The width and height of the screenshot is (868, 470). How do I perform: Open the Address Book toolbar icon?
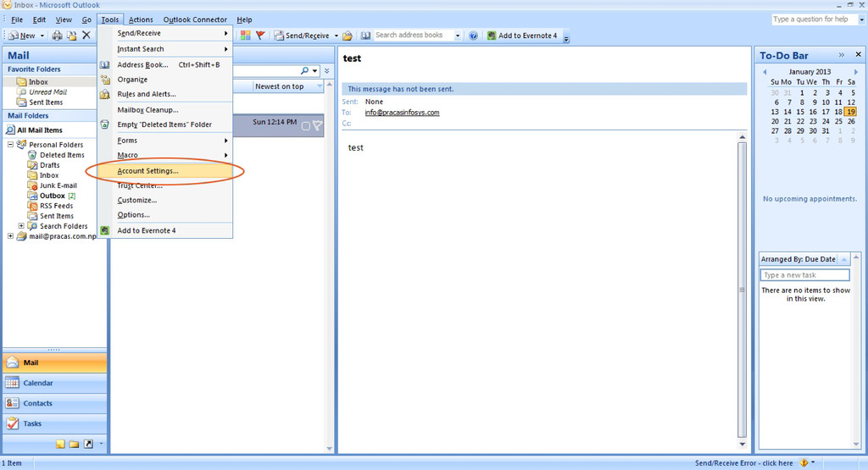pos(366,36)
